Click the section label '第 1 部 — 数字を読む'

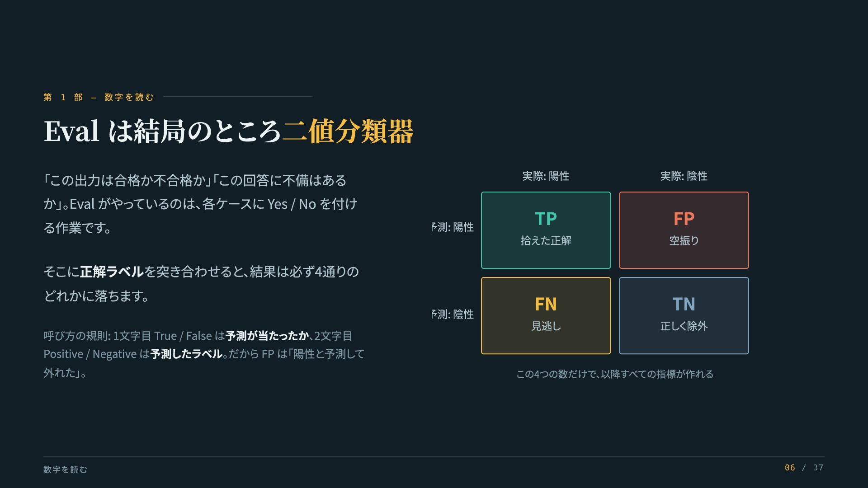pos(99,97)
